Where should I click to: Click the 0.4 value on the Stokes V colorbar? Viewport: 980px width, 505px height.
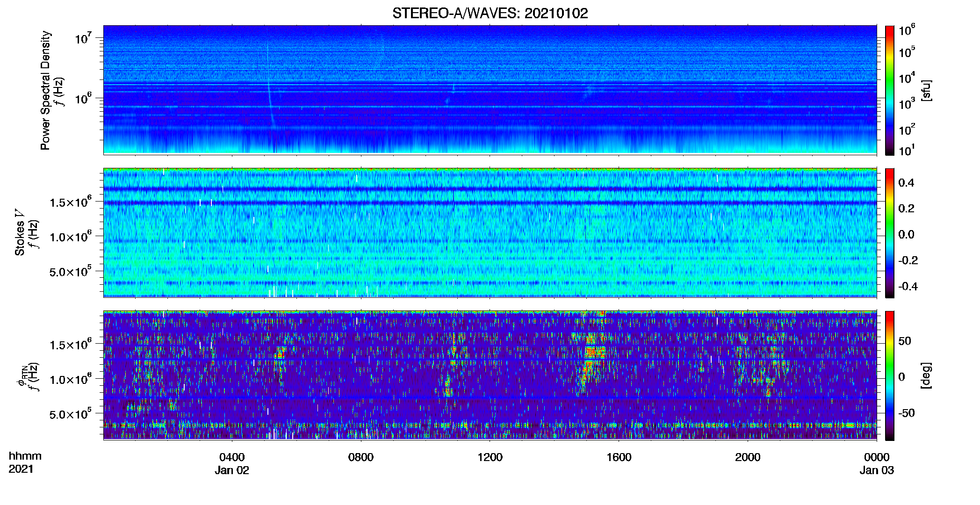click(906, 183)
